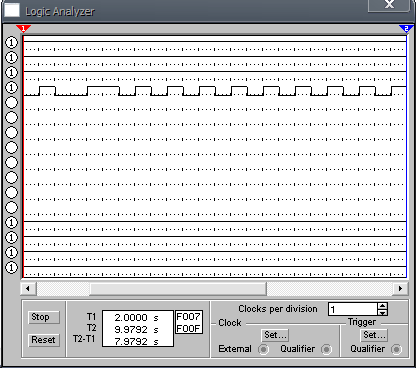Click the horizontal scrollbar thumb
Screen dimensions: 416x368
point(178,289)
